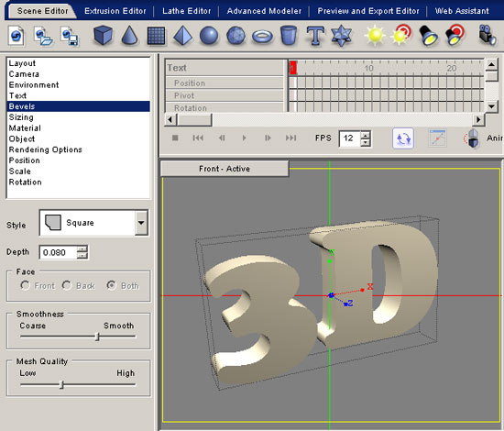Open a scene file icon
Image resolution: width=504 pixels, height=431 pixels.
43,36
